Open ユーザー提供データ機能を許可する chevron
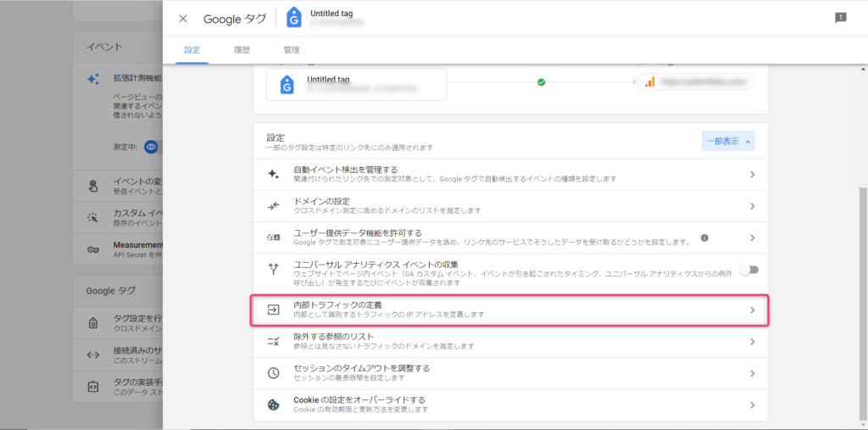 point(753,237)
